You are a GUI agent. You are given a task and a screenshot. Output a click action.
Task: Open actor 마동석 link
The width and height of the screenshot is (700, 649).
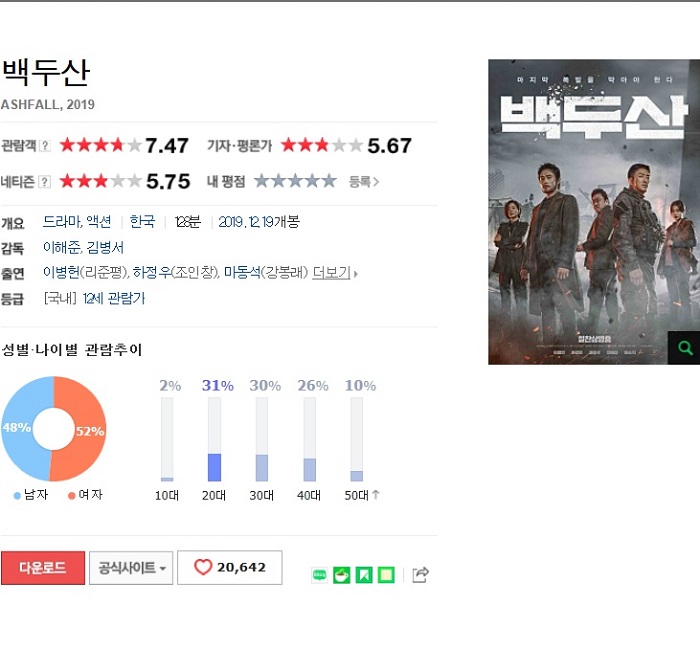(x=242, y=272)
